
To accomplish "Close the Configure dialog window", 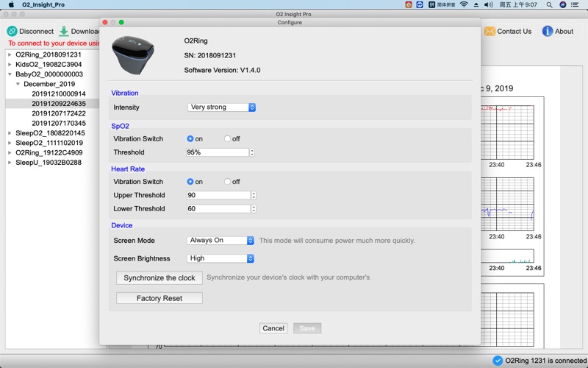I will [105, 22].
